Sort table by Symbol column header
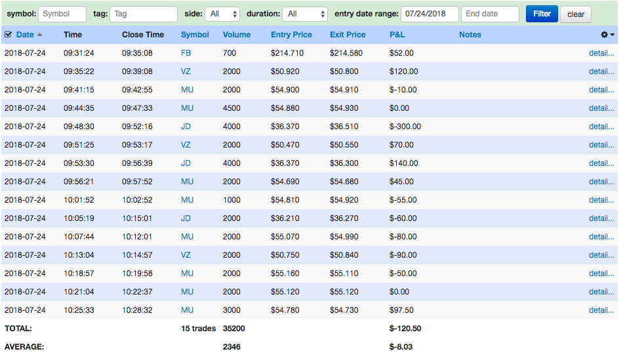Viewport: 627px width, 364px height. pos(195,35)
